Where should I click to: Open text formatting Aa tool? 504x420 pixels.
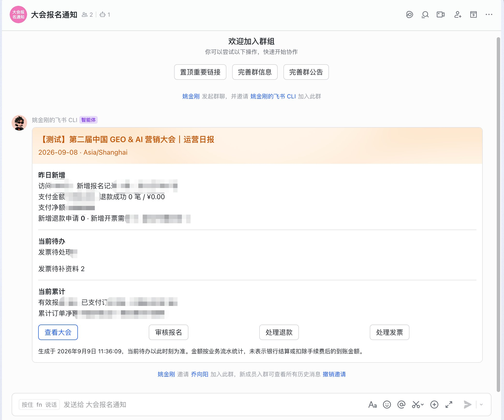372,405
